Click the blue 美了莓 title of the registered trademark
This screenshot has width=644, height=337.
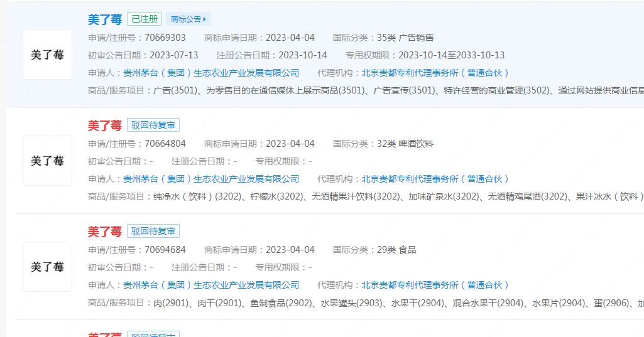click(104, 19)
